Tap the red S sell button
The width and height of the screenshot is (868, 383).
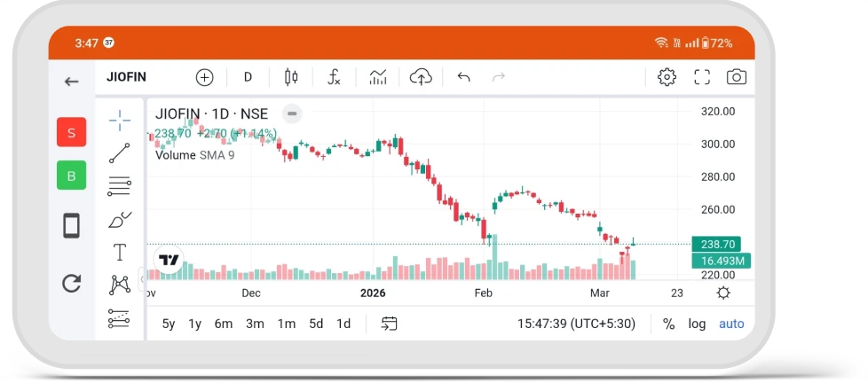[x=71, y=132]
